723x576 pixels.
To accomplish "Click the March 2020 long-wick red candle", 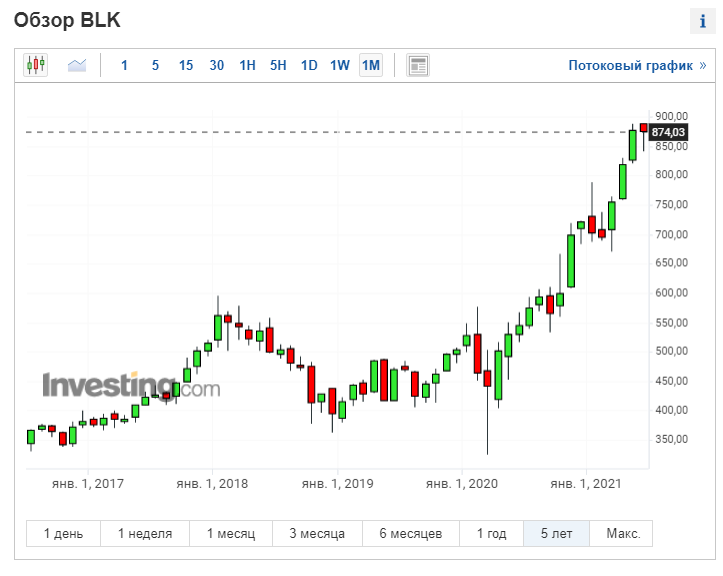I will pos(487,379).
